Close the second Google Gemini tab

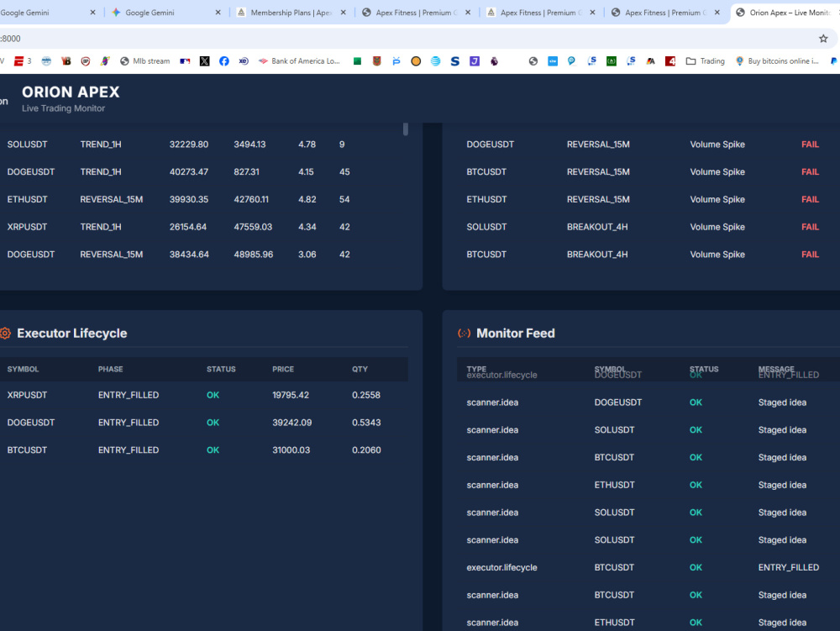pyautogui.click(x=218, y=13)
